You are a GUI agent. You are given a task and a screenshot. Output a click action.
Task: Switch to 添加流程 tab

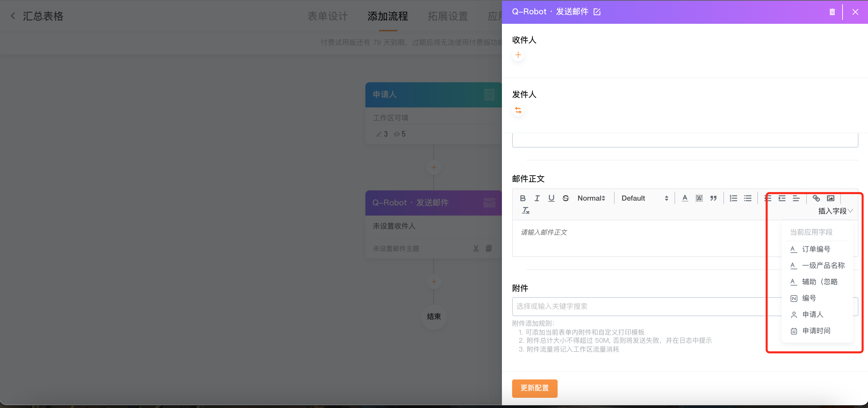[388, 16]
